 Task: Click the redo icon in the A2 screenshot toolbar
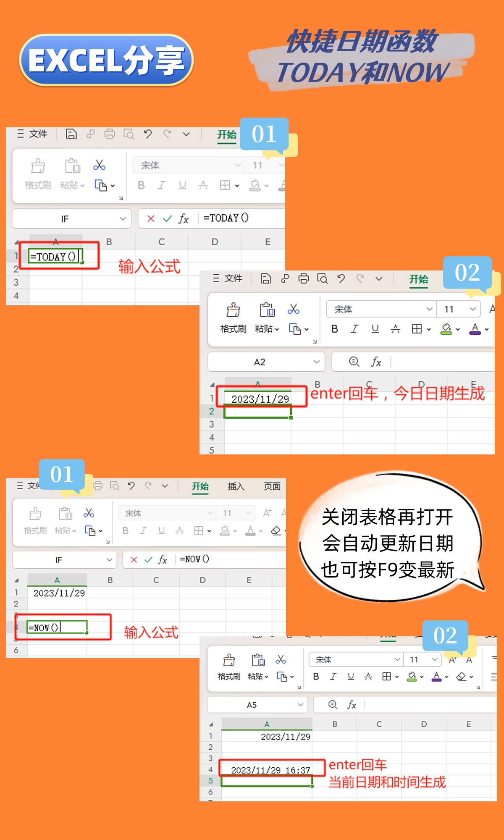pos(360,278)
